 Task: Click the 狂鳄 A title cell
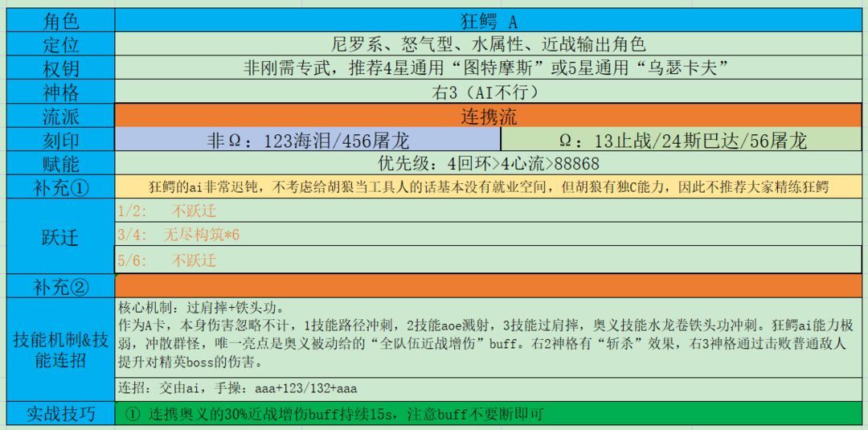pos(489,20)
